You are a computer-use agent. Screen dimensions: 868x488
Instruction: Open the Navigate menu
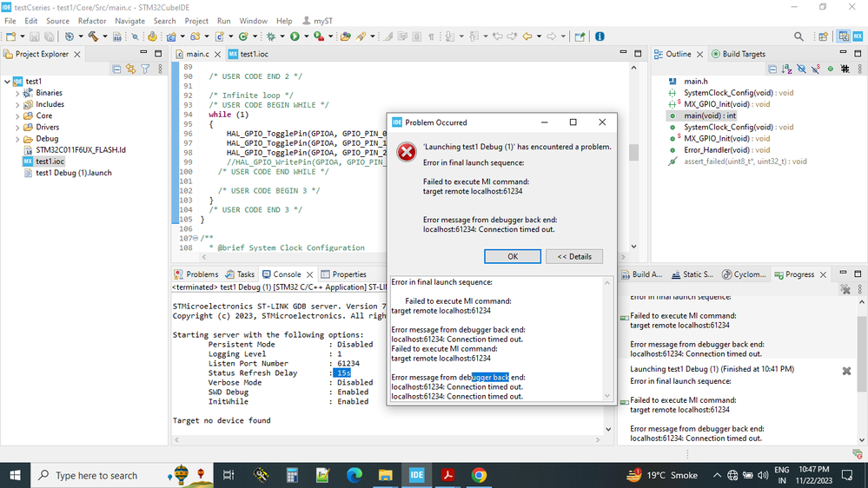(129, 21)
